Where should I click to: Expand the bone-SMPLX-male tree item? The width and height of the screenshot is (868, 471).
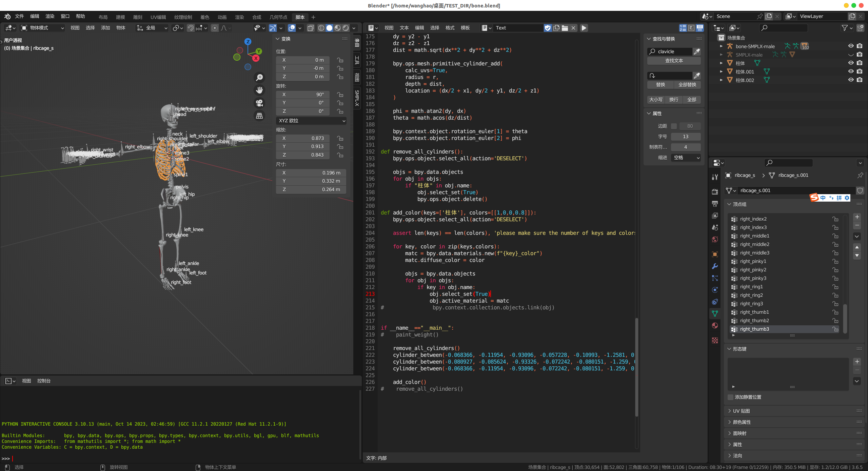pos(721,46)
